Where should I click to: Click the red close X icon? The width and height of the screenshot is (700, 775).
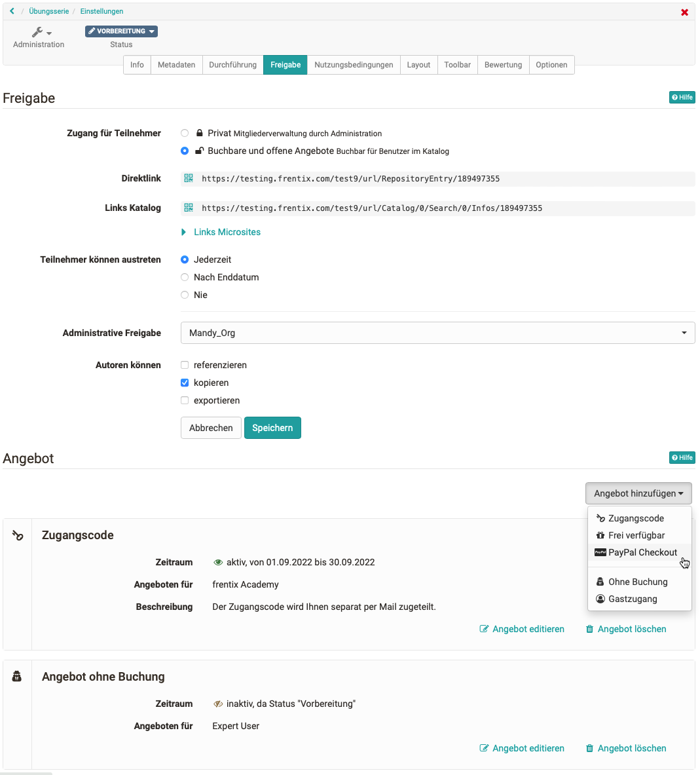684,12
